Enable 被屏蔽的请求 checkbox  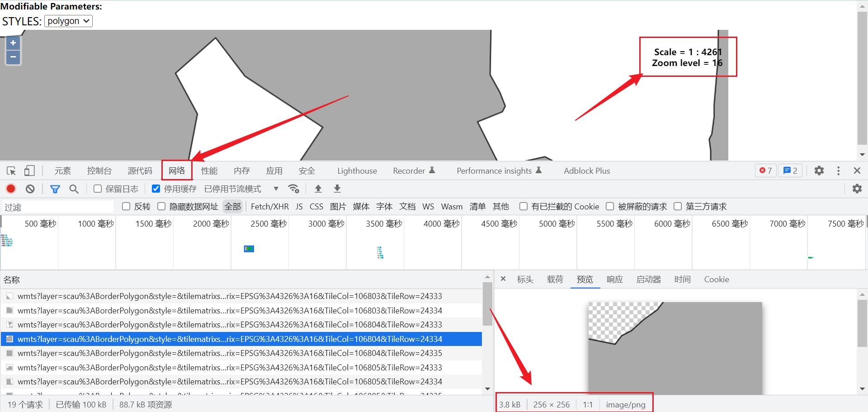pos(610,206)
